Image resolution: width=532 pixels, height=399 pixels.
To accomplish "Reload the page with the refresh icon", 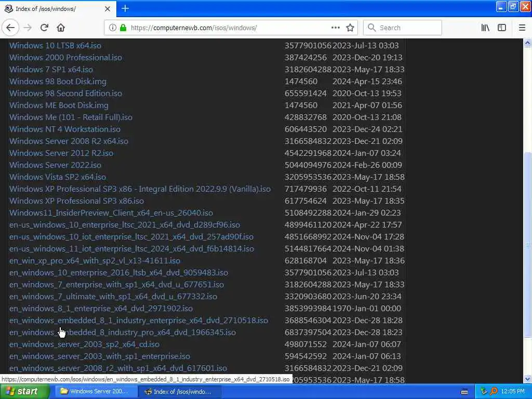I will tap(44, 28).
